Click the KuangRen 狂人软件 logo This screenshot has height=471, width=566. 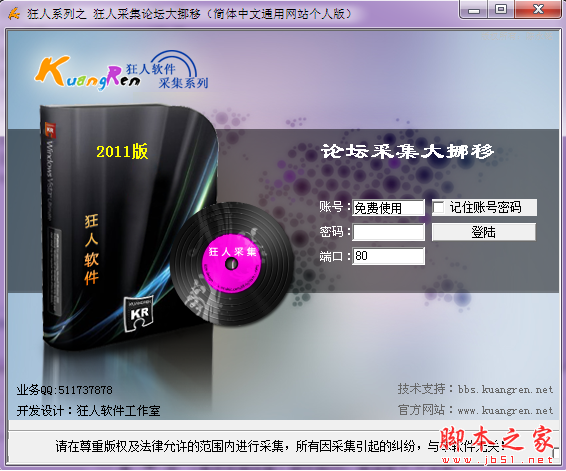[122, 71]
